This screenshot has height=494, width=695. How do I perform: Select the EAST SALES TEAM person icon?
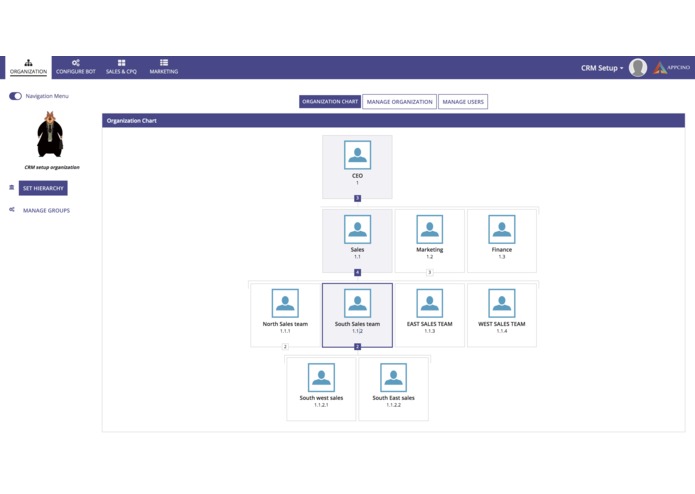pyautogui.click(x=429, y=303)
